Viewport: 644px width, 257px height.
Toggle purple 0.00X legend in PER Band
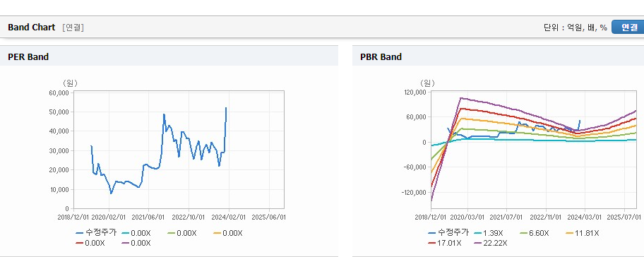136,243
